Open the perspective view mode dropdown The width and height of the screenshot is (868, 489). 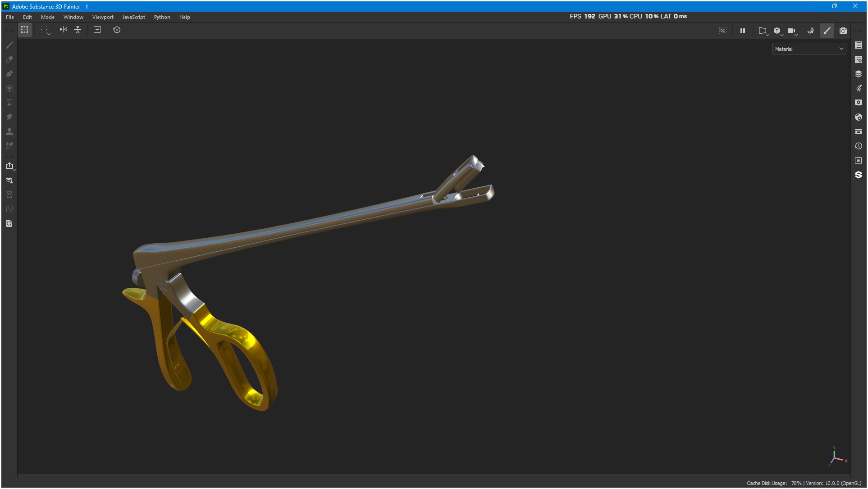[x=763, y=31]
